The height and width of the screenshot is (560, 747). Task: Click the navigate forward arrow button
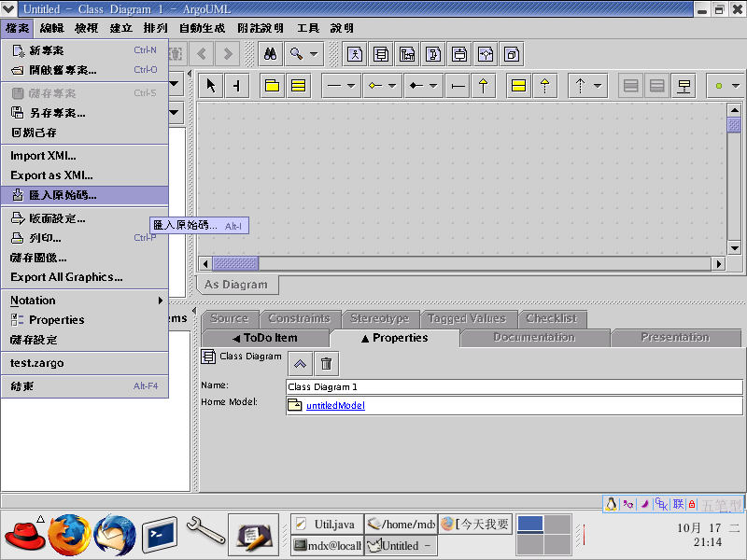(x=228, y=54)
